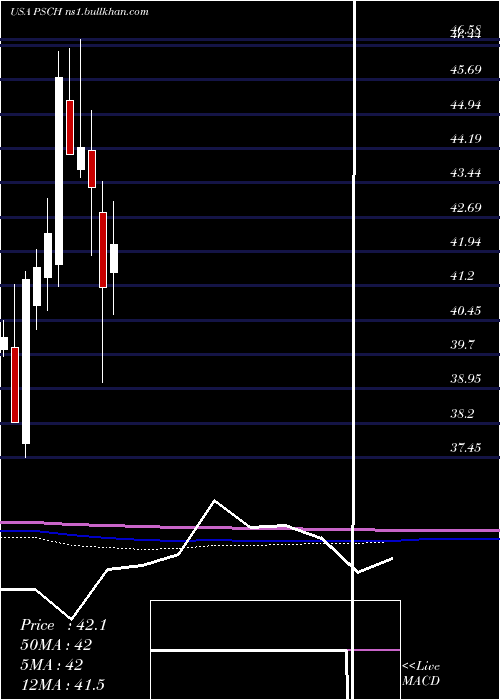The width and height of the screenshot is (500, 700).
Task: Click the peak of the white indicator line
Action: [215, 500]
